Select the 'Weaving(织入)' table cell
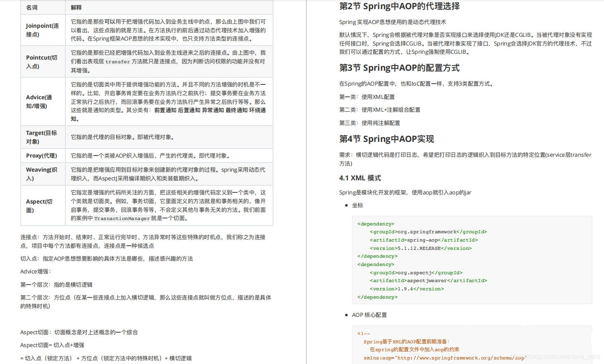 (x=43, y=174)
